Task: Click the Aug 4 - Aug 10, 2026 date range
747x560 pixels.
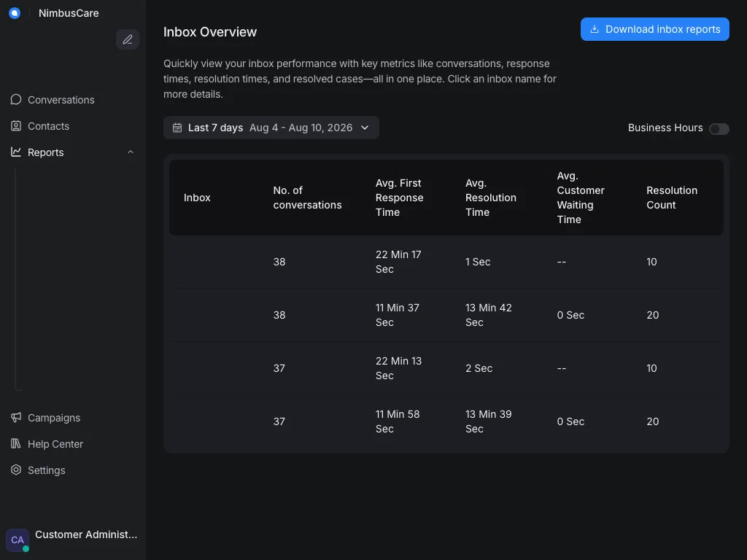Action: [x=301, y=128]
